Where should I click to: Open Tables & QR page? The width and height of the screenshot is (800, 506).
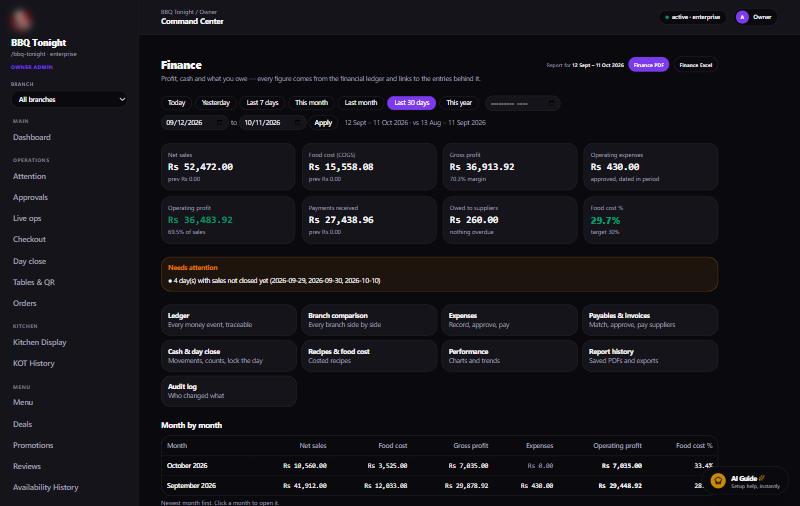tap(34, 282)
